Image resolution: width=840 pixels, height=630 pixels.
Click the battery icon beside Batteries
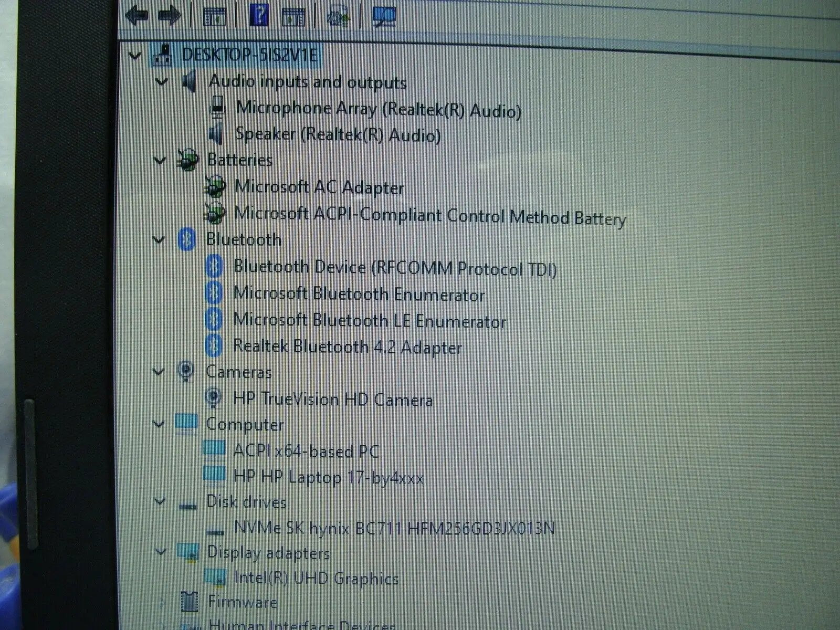[188, 160]
